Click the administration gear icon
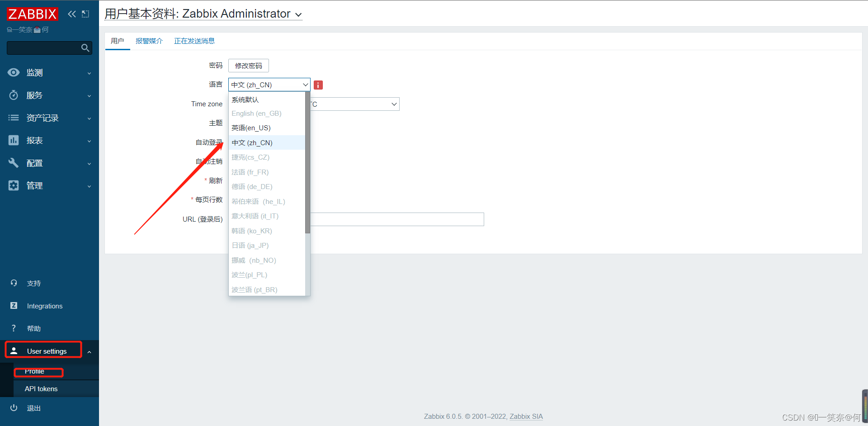The width and height of the screenshot is (868, 426). tap(14, 185)
